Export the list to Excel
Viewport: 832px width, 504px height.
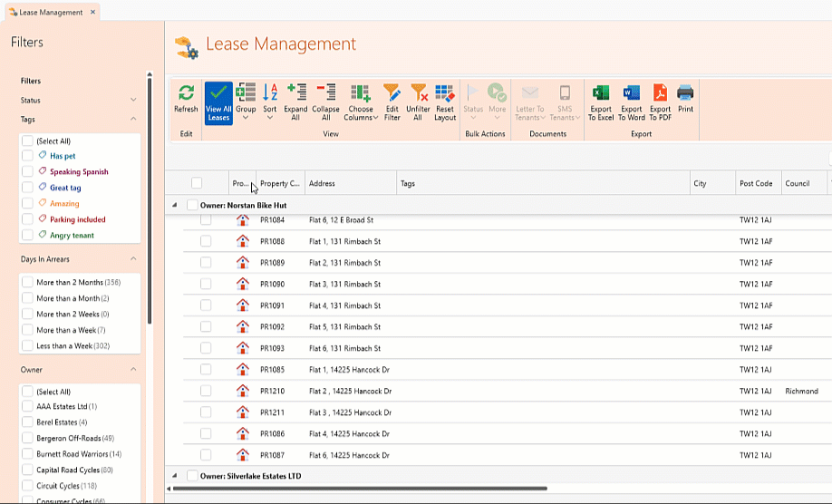[601, 92]
